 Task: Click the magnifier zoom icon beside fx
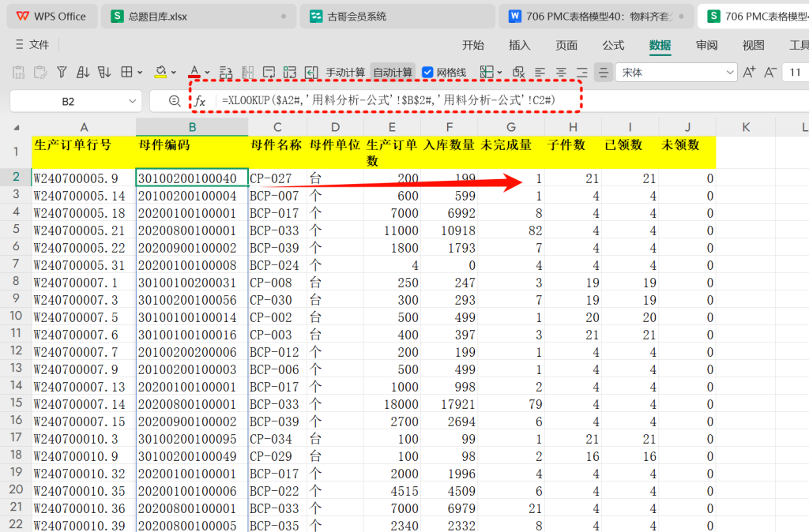coord(175,101)
